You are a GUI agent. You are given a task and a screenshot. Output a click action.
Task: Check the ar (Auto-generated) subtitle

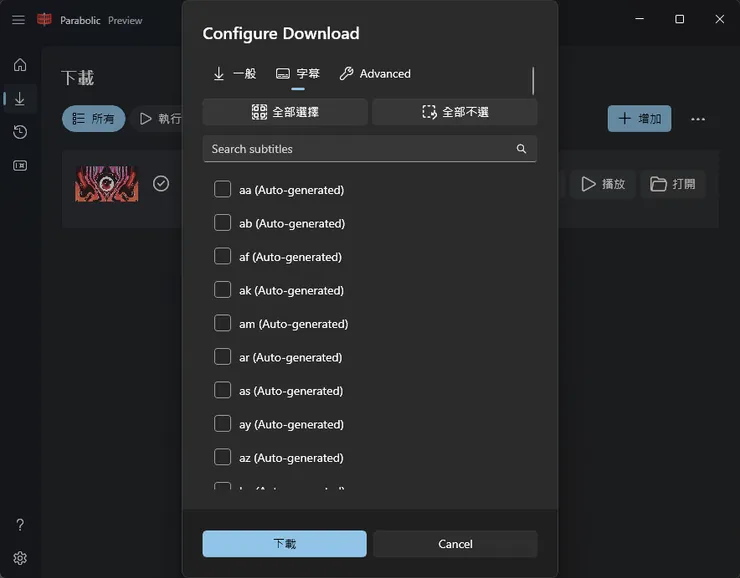click(x=222, y=357)
